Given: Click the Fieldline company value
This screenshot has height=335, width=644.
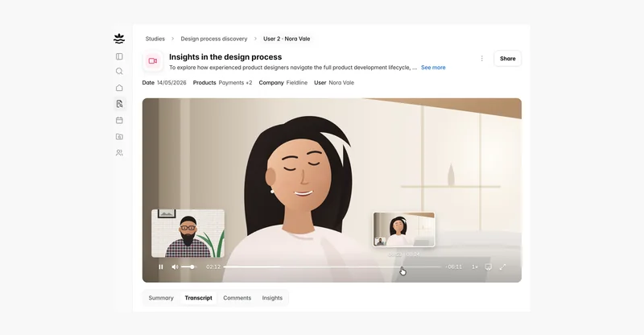Looking at the screenshot, I should (x=296, y=83).
